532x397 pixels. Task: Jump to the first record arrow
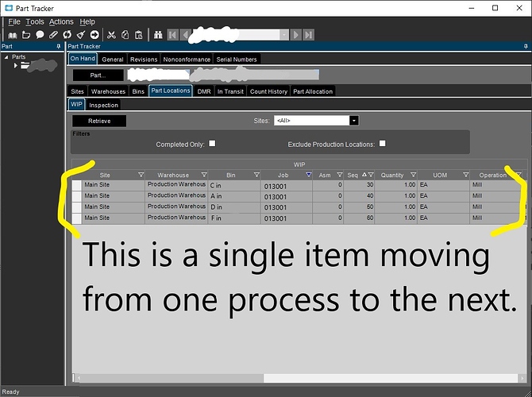(x=172, y=35)
